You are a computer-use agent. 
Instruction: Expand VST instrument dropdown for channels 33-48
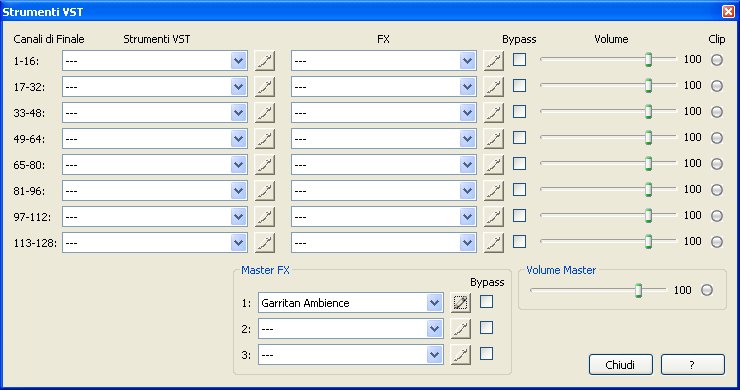pyautogui.click(x=239, y=113)
